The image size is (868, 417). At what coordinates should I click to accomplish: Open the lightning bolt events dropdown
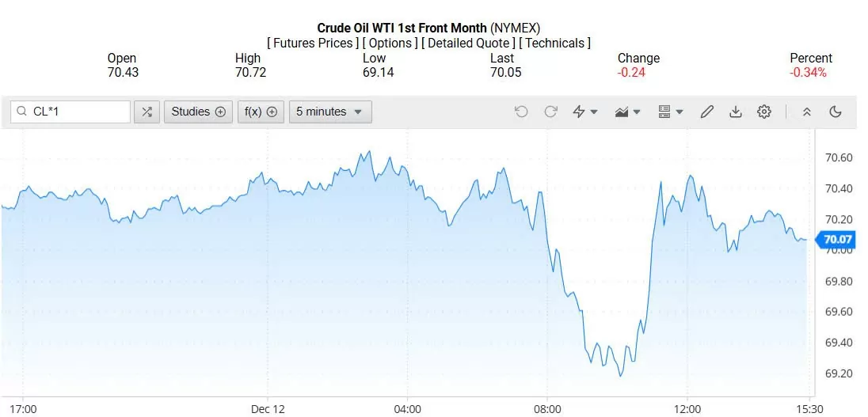(584, 112)
